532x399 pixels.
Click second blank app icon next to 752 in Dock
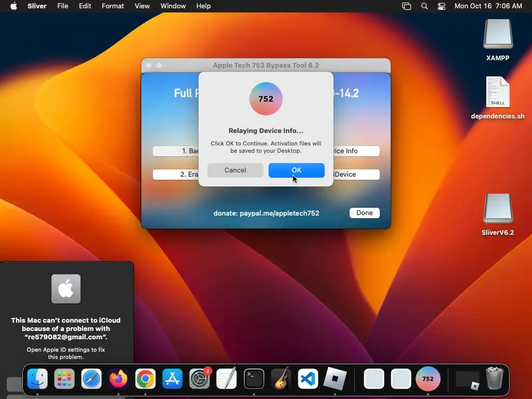(x=401, y=378)
